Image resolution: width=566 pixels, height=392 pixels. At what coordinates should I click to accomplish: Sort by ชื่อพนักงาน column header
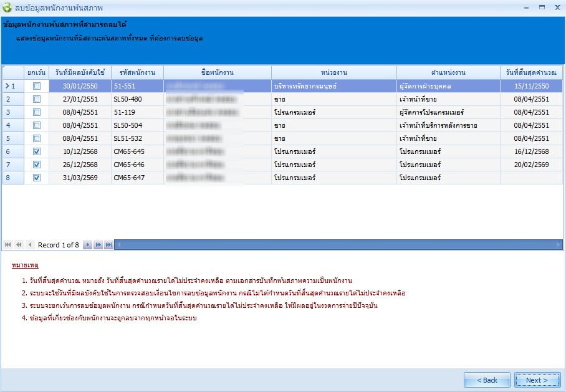(x=218, y=72)
